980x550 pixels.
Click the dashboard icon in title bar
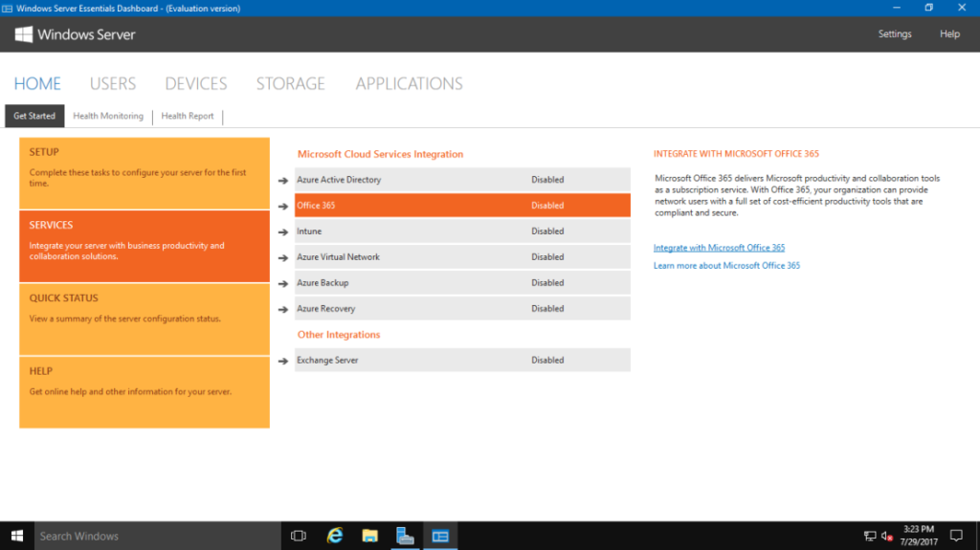7,8
